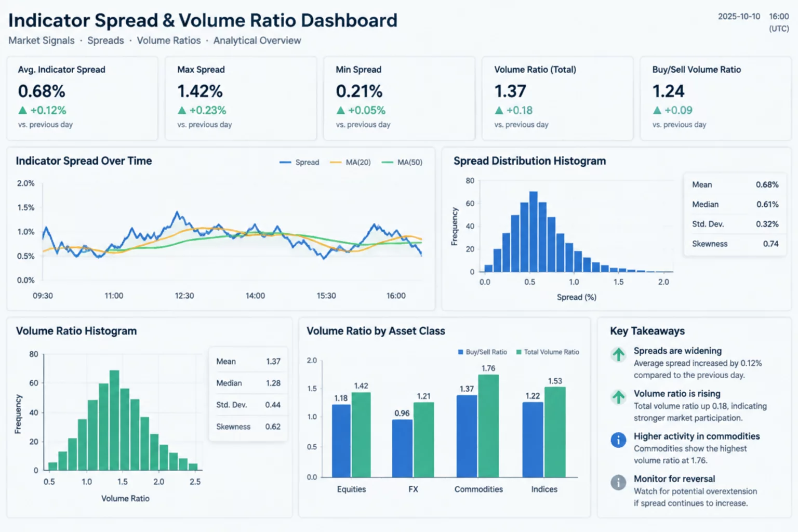Image resolution: width=798 pixels, height=532 pixels.
Task: Click green triangle next to +0.12%
Action: coord(22,110)
